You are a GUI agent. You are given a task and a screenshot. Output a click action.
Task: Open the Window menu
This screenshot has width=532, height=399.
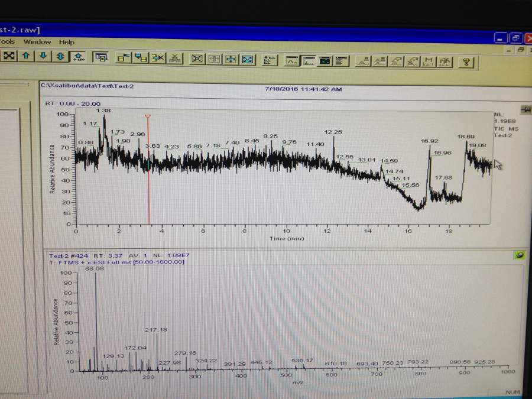tap(37, 42)
